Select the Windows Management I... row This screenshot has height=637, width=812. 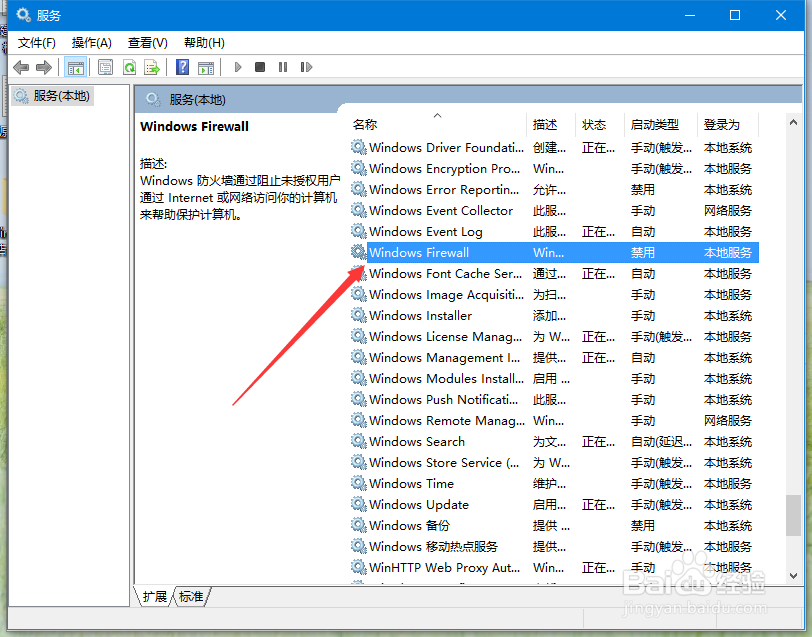[554, 357]
